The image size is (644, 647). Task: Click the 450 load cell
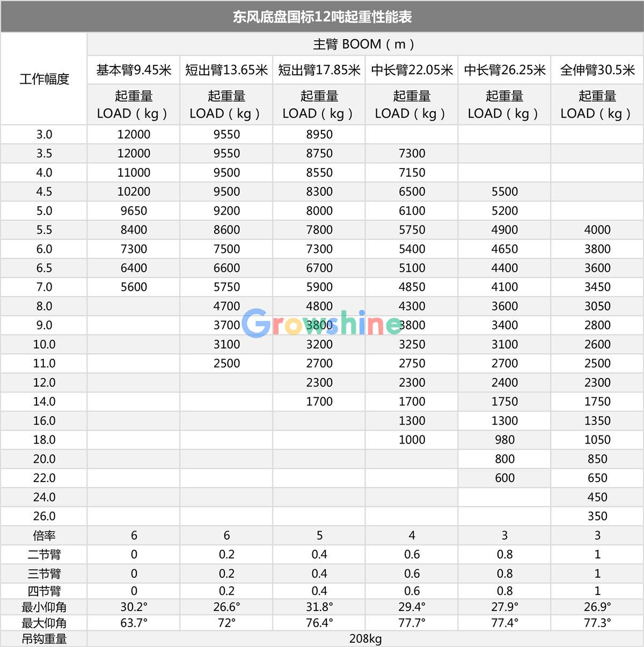(597, 497)
